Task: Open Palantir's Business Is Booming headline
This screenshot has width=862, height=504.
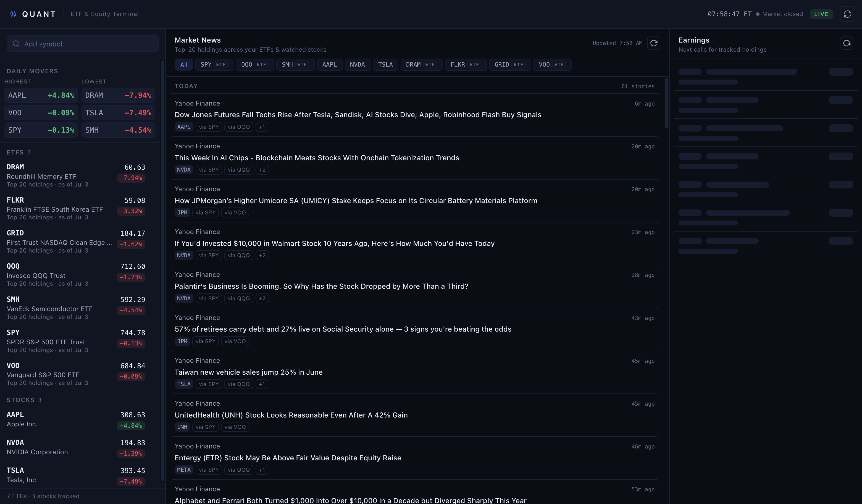Action: tap(321, 286)
